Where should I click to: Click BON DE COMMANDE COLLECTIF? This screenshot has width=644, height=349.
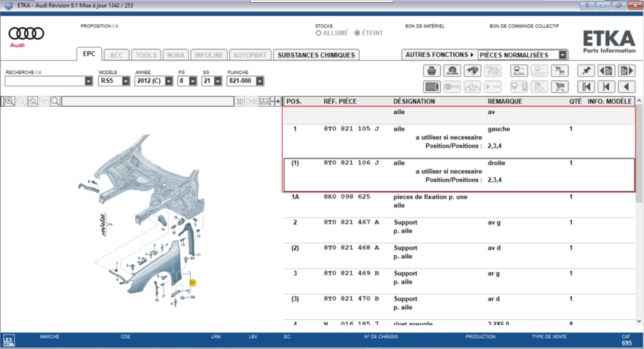[x=524, y=26]
